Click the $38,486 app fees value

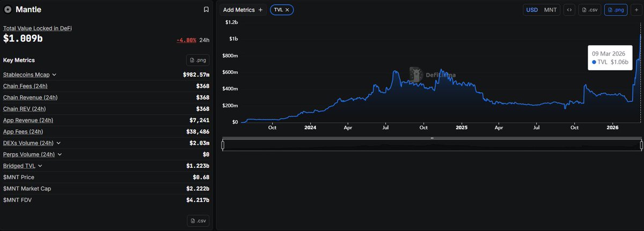click(x=198, y=132)
